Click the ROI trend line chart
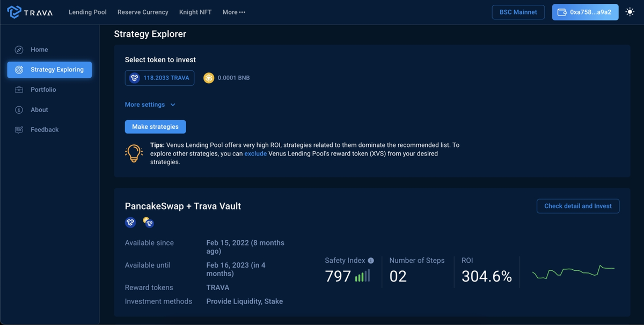Screen dimensions: 644x325 573,271
